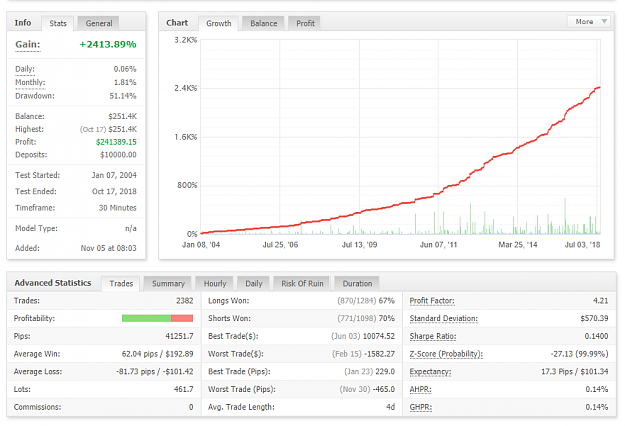
Task: Click the $241389.15 profit value
Action: [116, 142]
